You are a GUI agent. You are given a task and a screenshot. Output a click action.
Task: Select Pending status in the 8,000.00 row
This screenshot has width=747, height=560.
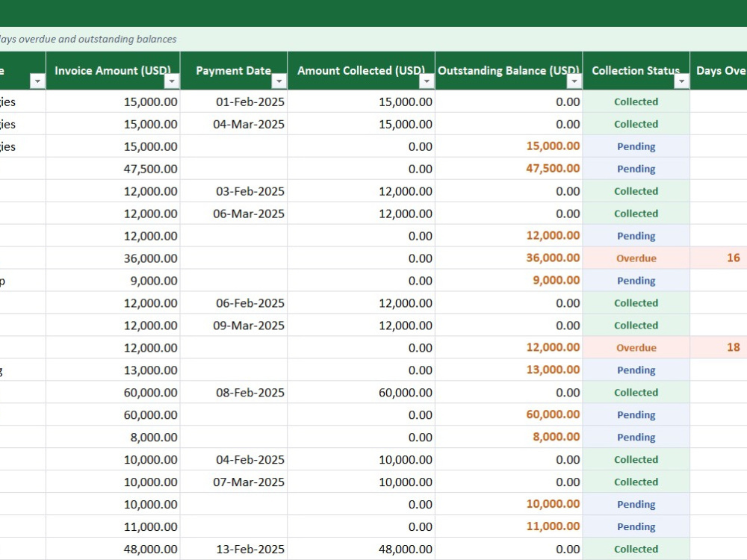click(x=636, y=438)
